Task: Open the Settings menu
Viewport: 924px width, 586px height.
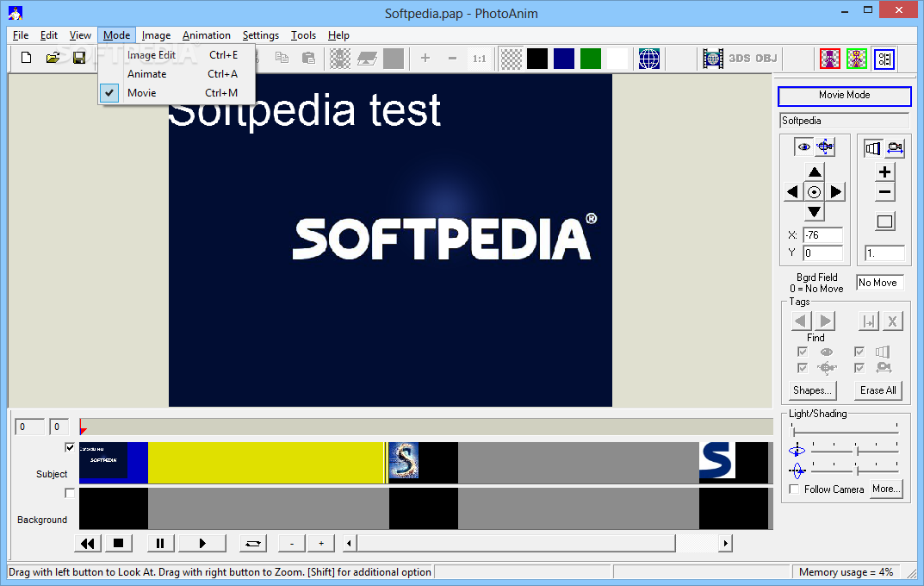Action: click(x=260, y=35)
